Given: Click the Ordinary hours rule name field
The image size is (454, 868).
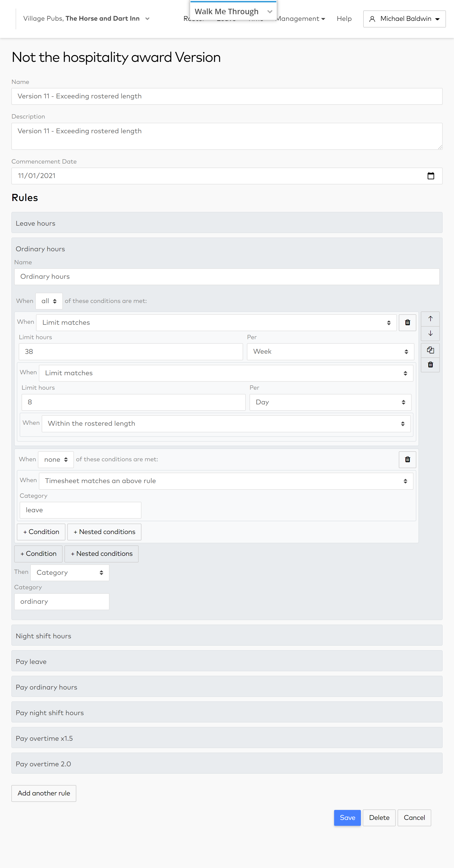Looking at the screenshot, I should [x=227, y=277].
